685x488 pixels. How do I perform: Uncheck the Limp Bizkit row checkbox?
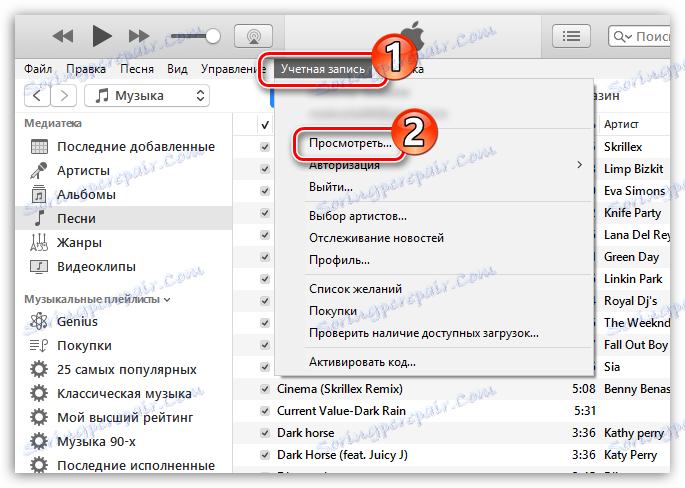[x=265, y=169]
